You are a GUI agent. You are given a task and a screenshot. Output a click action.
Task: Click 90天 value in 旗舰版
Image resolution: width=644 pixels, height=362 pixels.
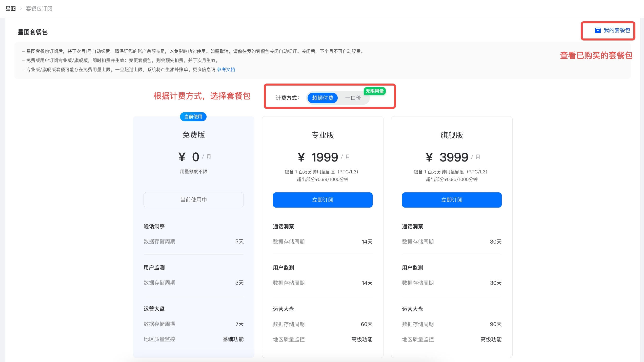point(496,324)
